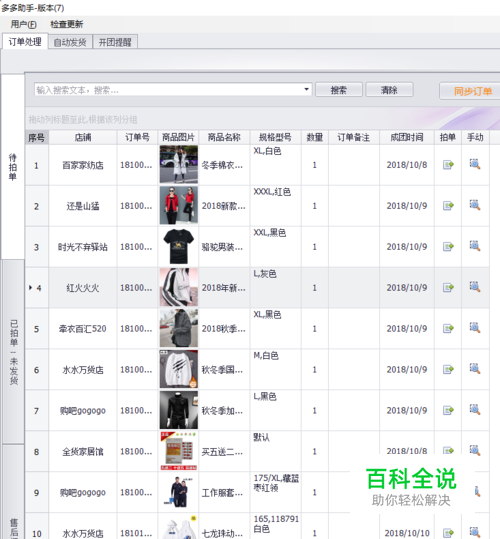Click the 成团时间 column header
This screenshot has width=500, height=539.
point(407,138)
